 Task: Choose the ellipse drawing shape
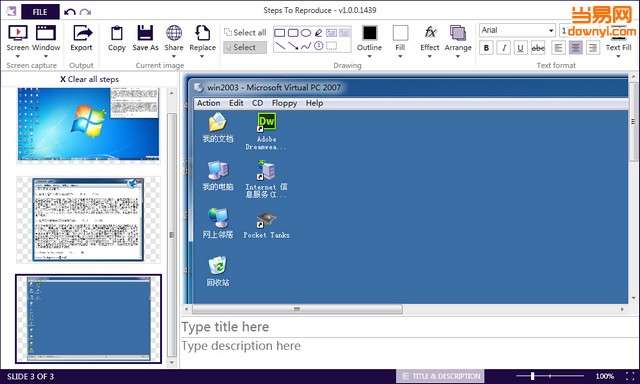pos(306,33)
